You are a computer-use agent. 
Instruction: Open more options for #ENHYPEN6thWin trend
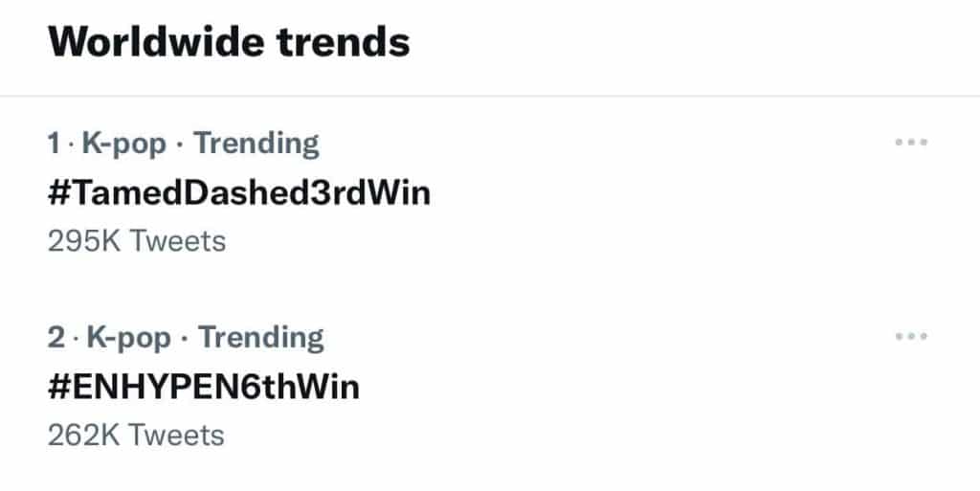pos(911,337)
